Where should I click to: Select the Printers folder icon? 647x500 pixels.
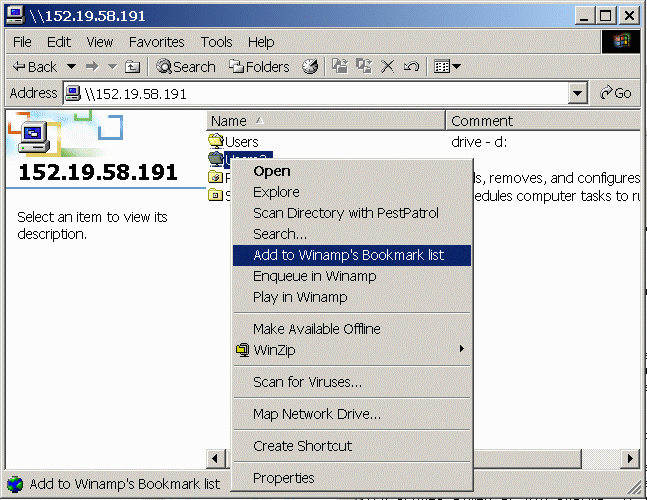point(215,177)
